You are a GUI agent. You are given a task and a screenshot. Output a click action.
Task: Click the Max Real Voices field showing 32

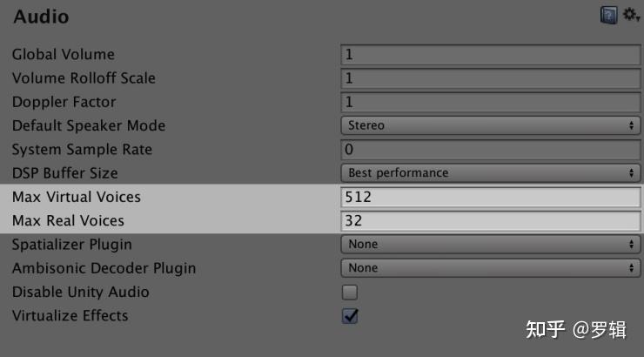pos(490,220)
